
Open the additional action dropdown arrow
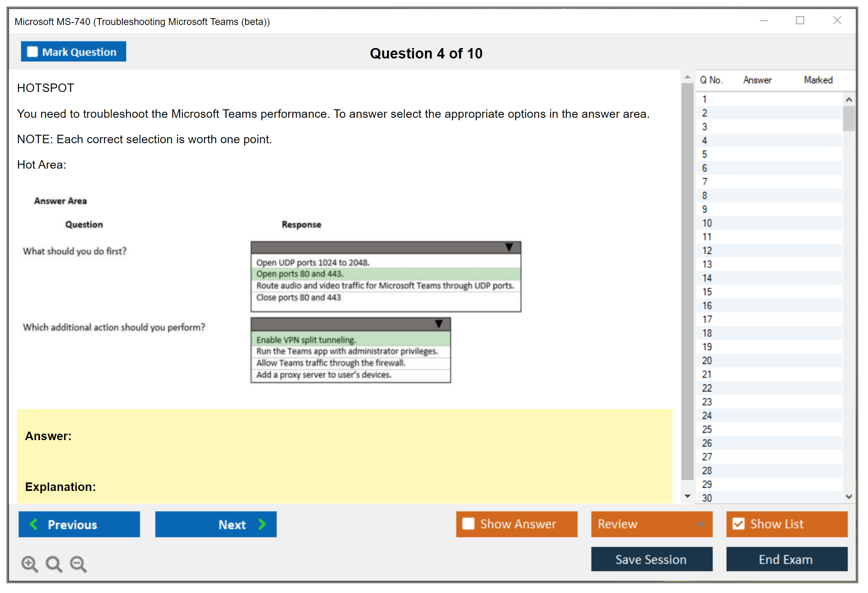tap(439, 324)
